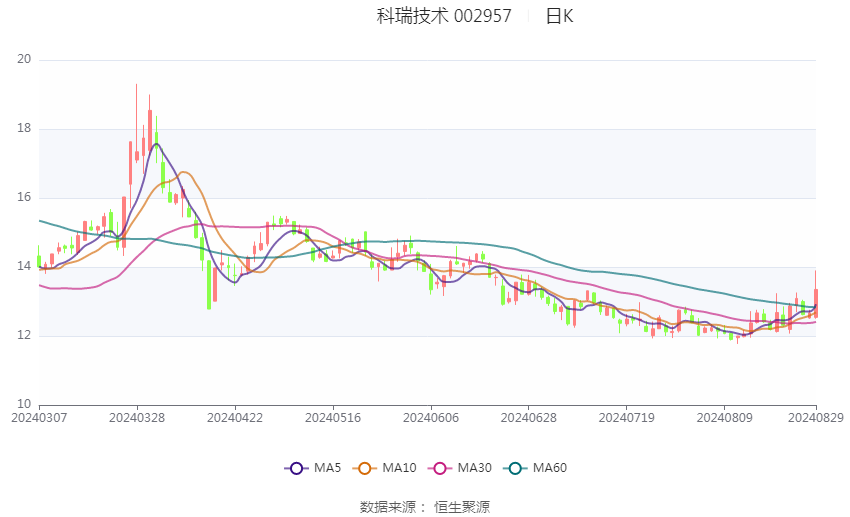
Task: Click the 20240422 date axis label
Action: tap(235, 418)
